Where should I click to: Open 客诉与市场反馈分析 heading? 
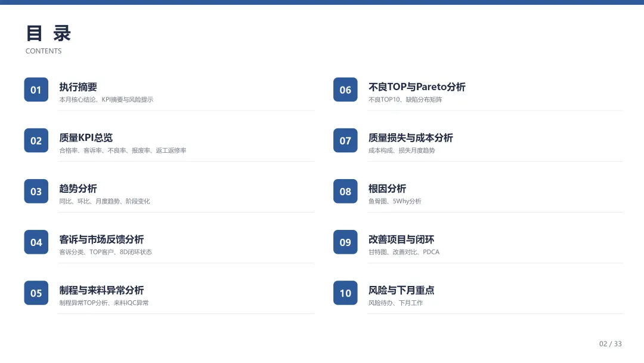click(x=101, y=239)
